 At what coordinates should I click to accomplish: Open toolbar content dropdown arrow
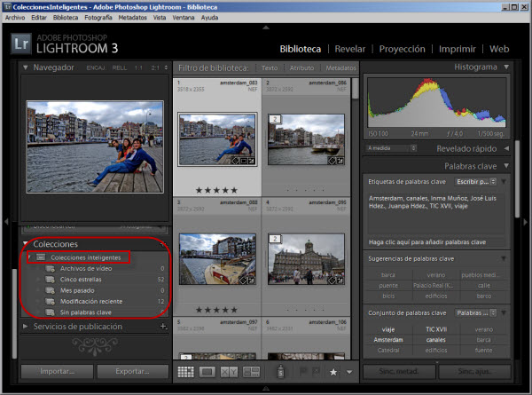[349, 372]
